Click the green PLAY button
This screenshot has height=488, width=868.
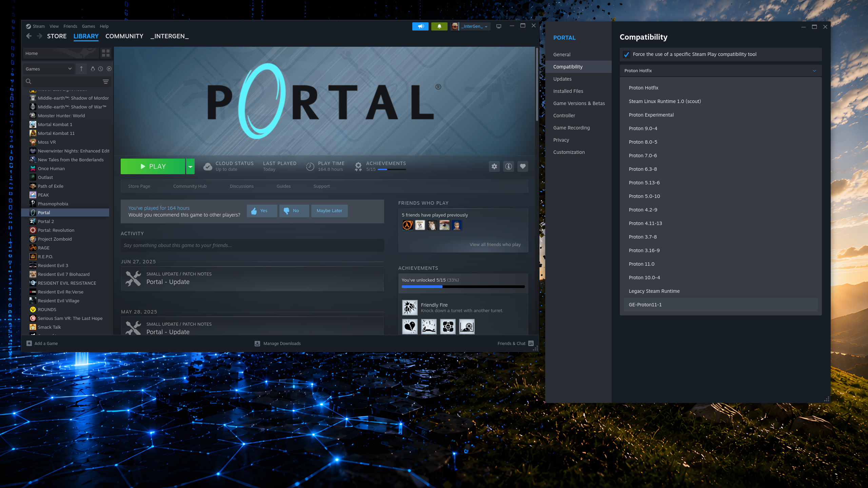tap(153, 166)
